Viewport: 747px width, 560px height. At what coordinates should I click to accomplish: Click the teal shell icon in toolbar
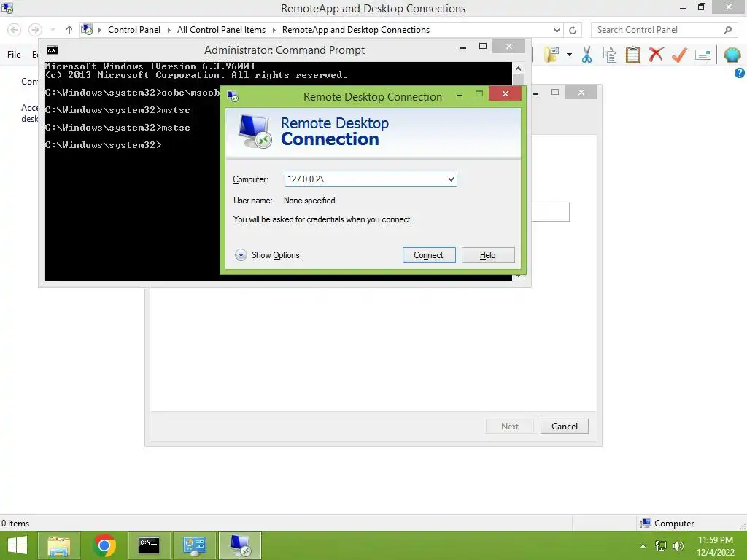[x=732, y=55]
